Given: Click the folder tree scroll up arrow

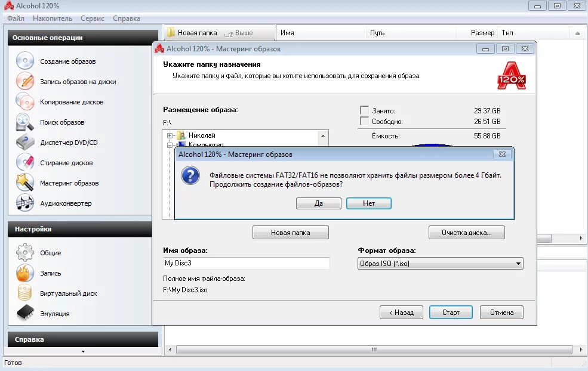Looking at the screenshot, I should pos(323,135).
